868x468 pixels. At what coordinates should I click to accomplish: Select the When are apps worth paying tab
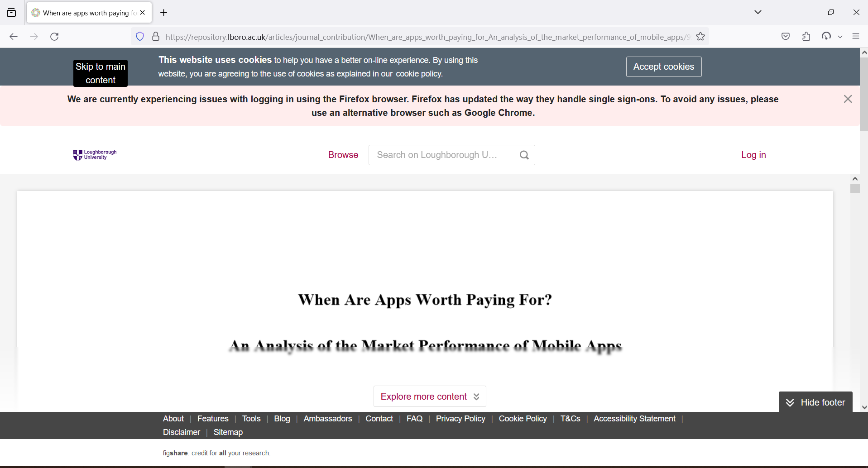pyautogui.click(x=86, y=12)
